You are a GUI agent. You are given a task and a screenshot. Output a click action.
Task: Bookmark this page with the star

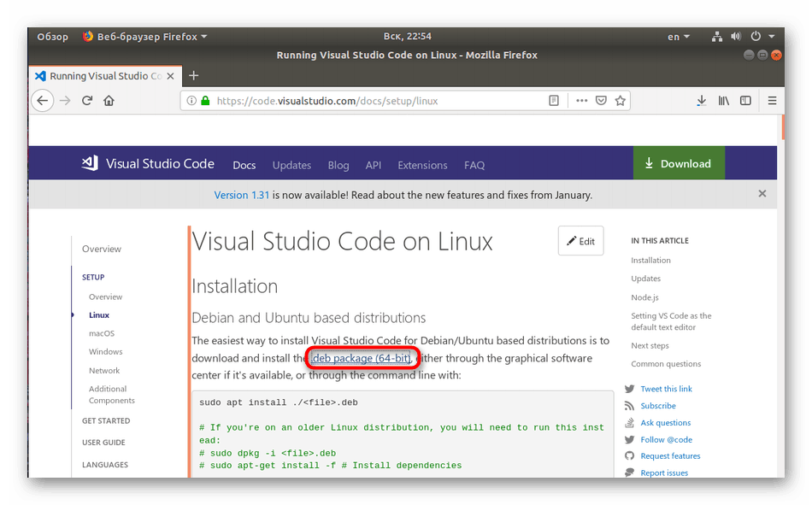620,101
